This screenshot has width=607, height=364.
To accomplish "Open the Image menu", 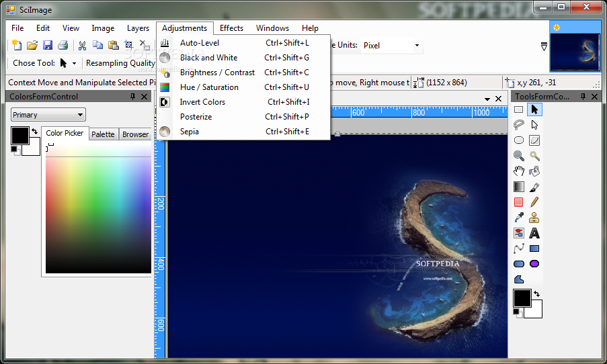I will 103,28.
